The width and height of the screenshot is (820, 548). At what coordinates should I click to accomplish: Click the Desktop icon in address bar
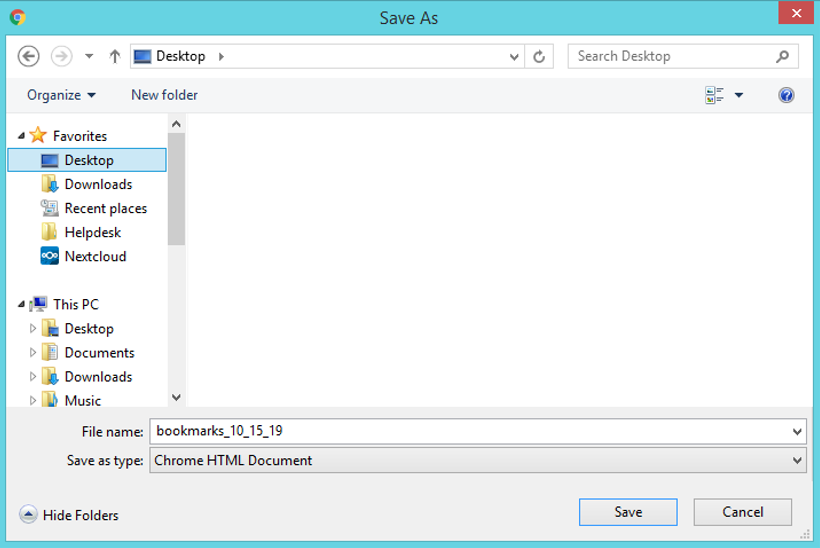coord(142,56)
